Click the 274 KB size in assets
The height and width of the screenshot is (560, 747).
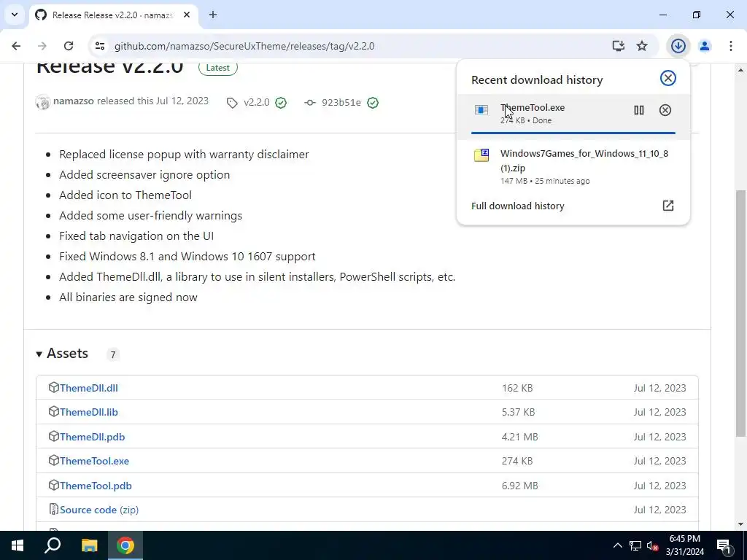517,461
